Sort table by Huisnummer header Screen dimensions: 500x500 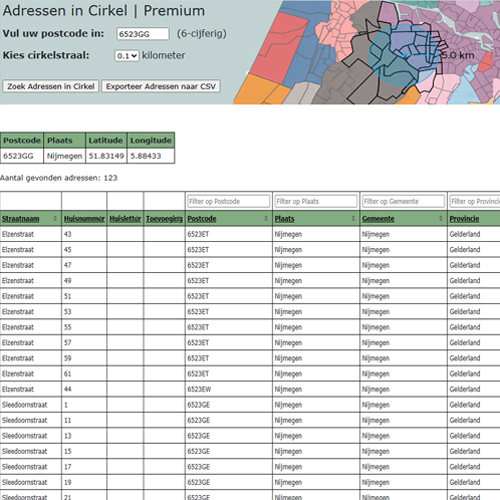point(84,219)
